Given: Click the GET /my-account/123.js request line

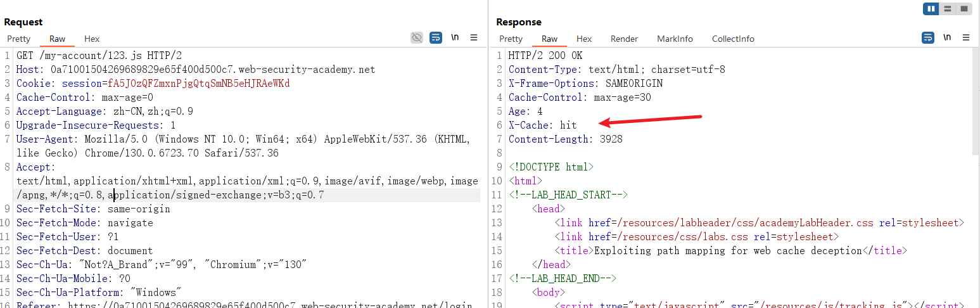Looking at the screenshot, I should coord(99,56).
